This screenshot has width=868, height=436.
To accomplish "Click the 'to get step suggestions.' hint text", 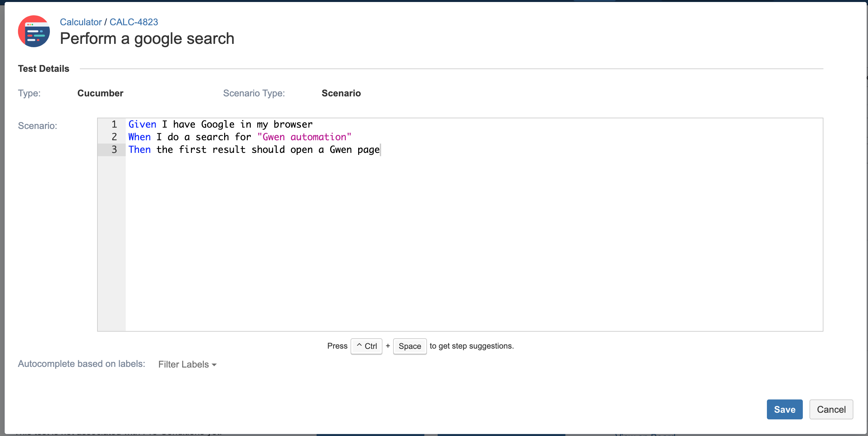I will click(471, 346).
